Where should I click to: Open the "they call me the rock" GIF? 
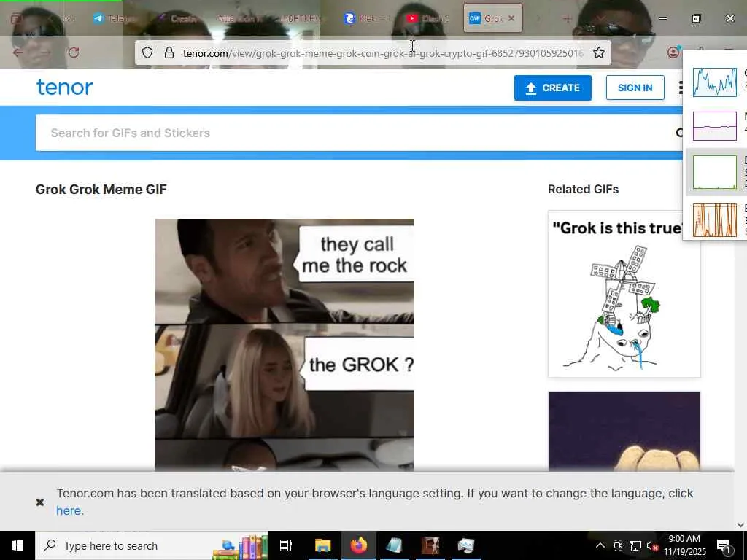(x=285, y=345)
